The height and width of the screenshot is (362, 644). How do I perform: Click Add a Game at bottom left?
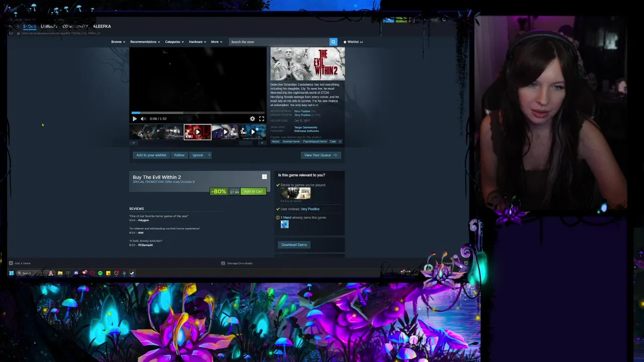coord(20,263)
